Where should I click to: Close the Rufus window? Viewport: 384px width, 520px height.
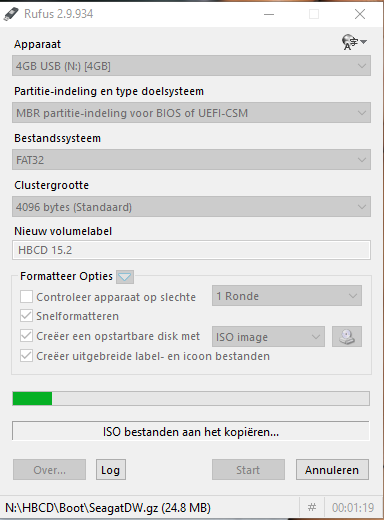(x=360, y=14)
